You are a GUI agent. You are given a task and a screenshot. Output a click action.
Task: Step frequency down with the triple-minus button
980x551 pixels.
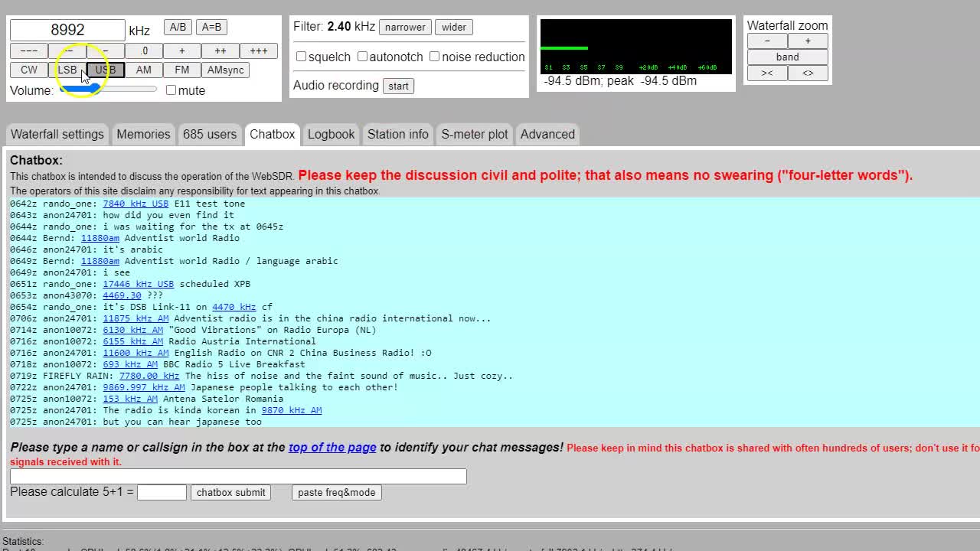(29, 51)
